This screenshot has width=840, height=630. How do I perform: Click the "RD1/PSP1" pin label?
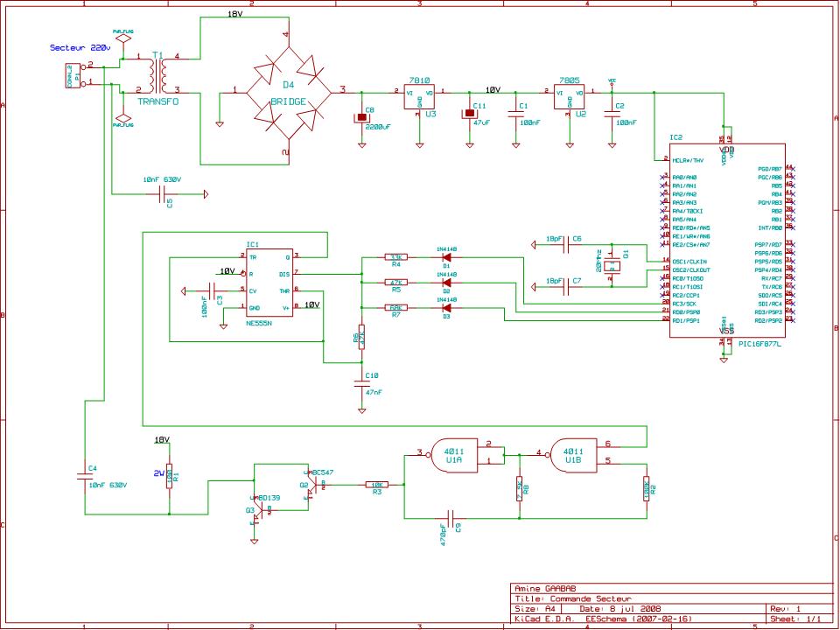coord(686,320)
